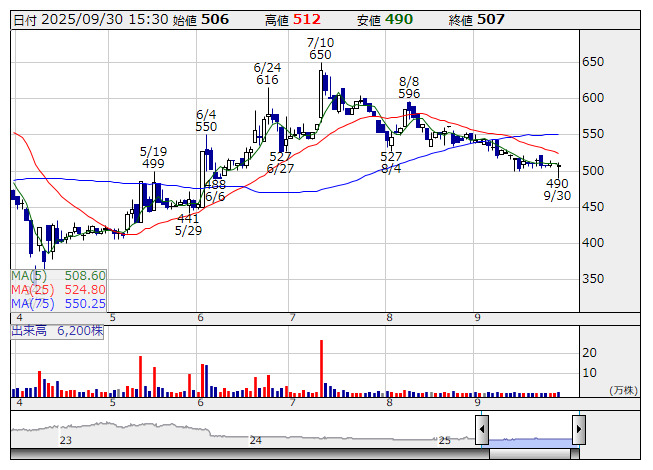This screenshot has height=470, width=653.
Task: Click the 527 8/4 low label
Action: point(391,163)
